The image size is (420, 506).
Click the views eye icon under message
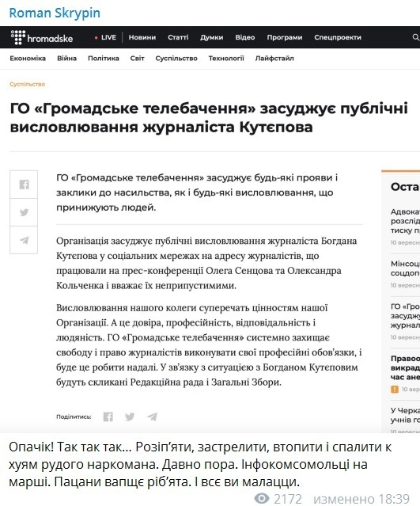tap(262, 498)
